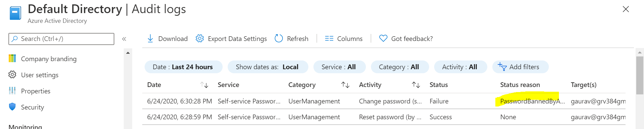Click the Security shield icon
Viewport: 644px width, 129px height.
[x=12, y=107]
